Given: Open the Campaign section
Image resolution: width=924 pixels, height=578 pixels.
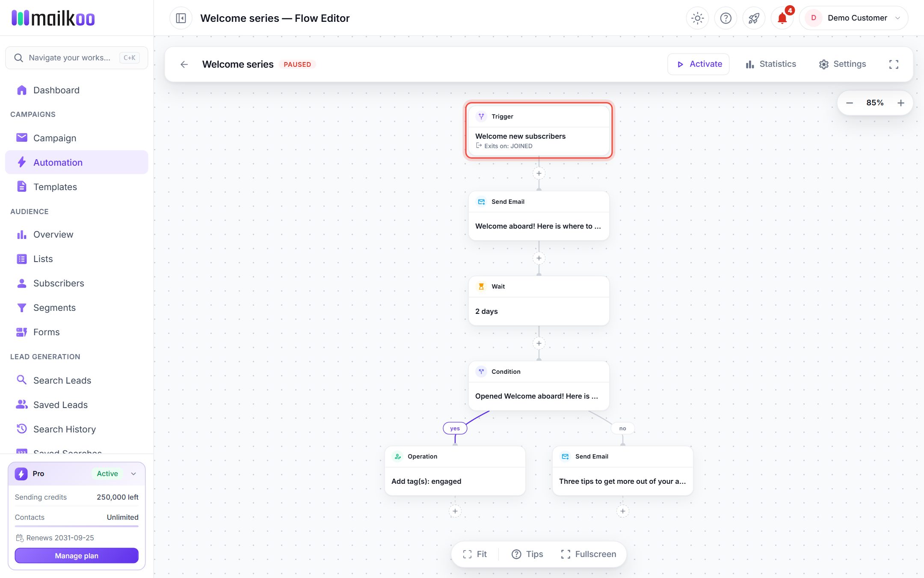Looking at the screenshot, I should [77, 138].
